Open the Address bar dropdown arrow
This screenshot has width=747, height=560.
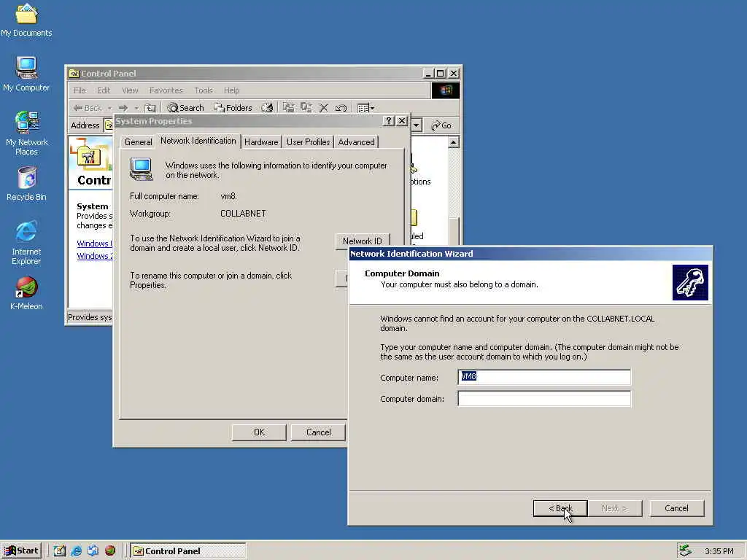pyautogui.click(x=417, y=125)
